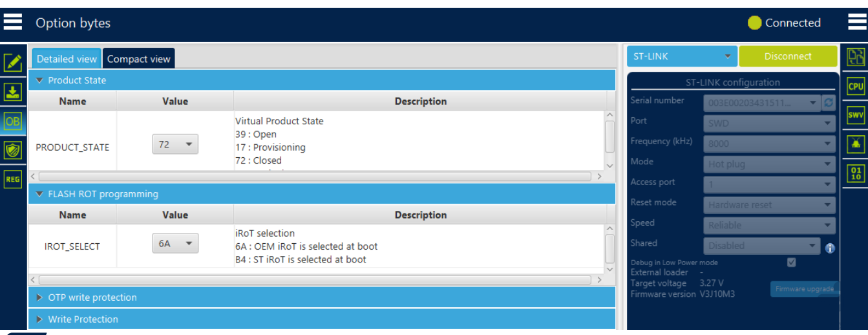Click the Product State horizontal scrollbar
Image resolution: width=868 pixels, height=335 pixels.
tap(315, 176)
